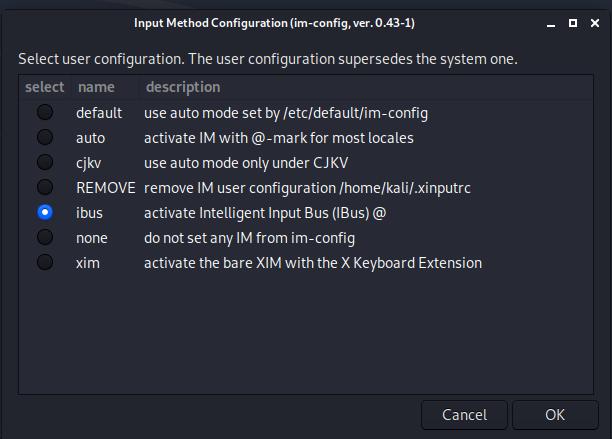Choose the auto radio option
The height and width of the screenshot is (439, 612).
45,138
